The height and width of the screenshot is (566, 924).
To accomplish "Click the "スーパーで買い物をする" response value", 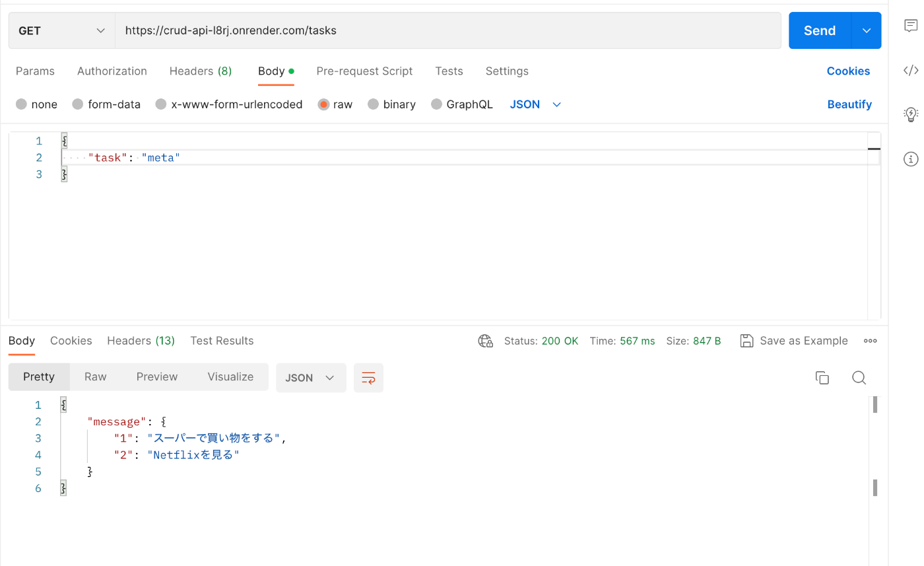I will click(214, 439).
